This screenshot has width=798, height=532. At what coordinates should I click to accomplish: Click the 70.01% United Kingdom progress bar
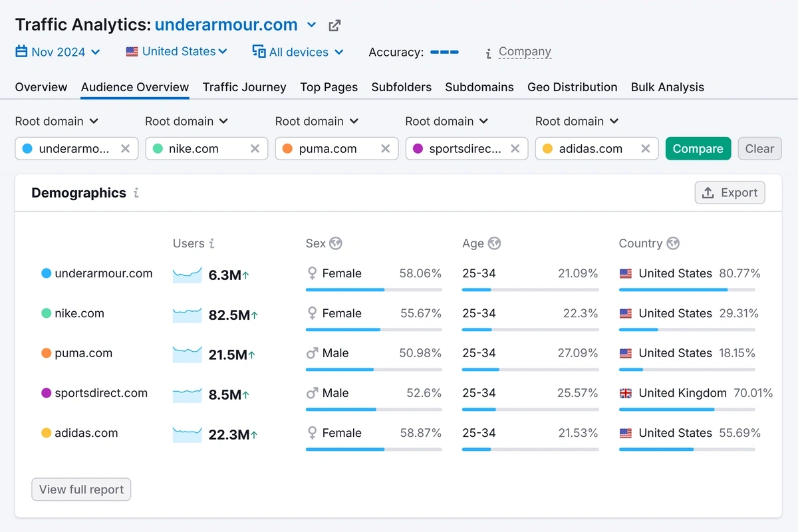(687, 410)
